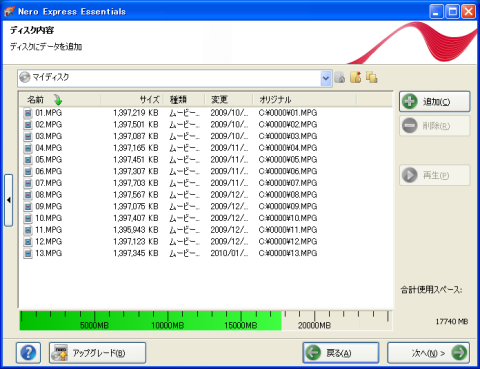Viewport: 480px width, 369px height.
Task: Sort by the オリジナル column header
Action: [304, 99]
